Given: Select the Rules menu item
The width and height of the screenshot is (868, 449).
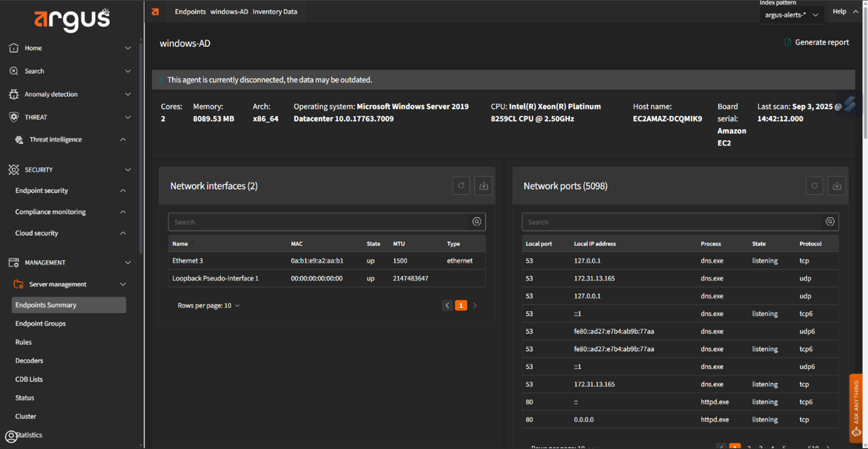Looking at the screenshot, I should (x=24, y=342).
